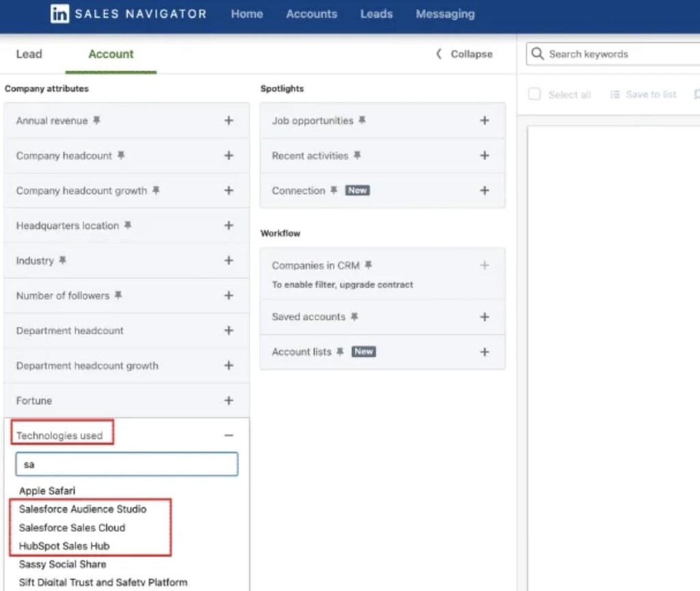The image size is (700, 591).
Task: Click the Collapse button
Action: coord(464,54)
